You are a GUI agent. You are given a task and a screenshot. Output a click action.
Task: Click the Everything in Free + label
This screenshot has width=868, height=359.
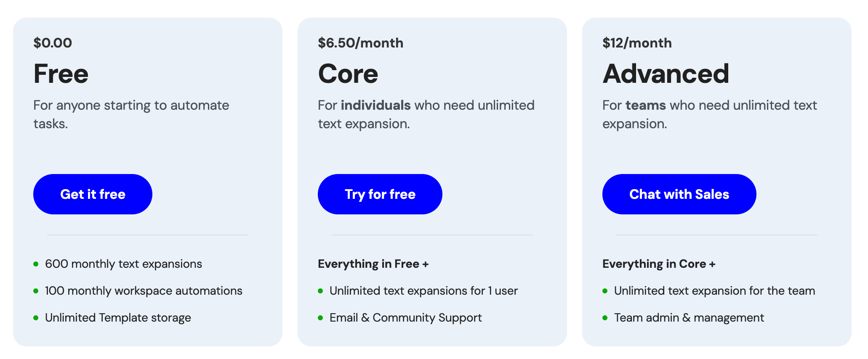point(373,264)
